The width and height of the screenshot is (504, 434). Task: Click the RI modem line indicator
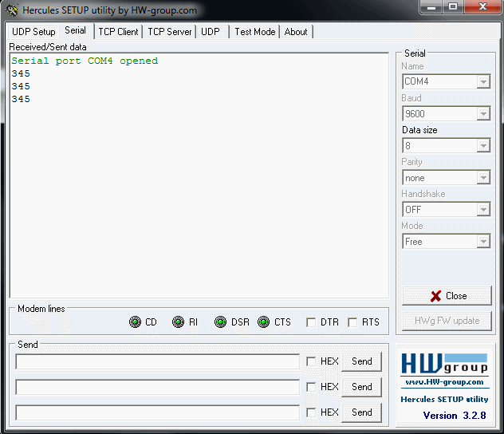pyautogui.click(x=178, y=322)
